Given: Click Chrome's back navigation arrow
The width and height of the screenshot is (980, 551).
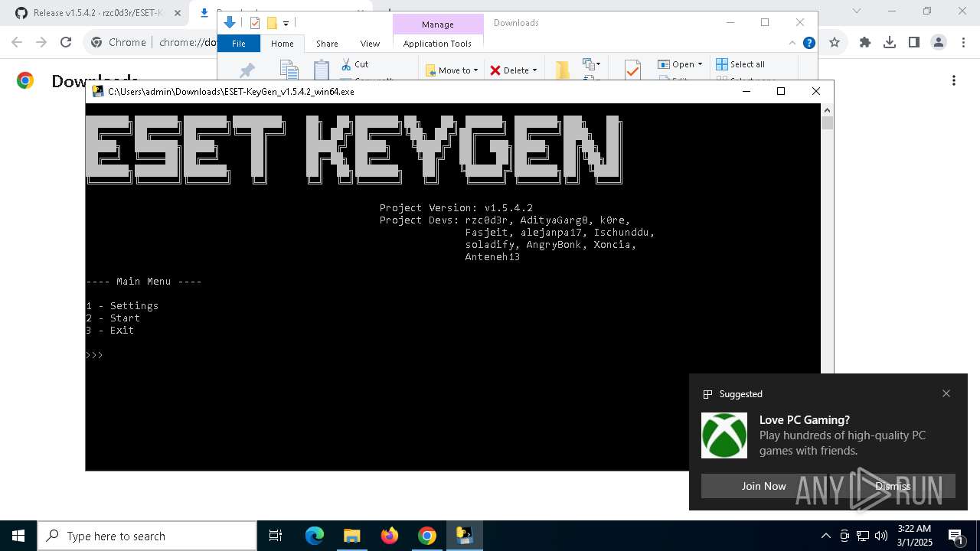Looking at the screenshot, I should click(x=18, y=43).
